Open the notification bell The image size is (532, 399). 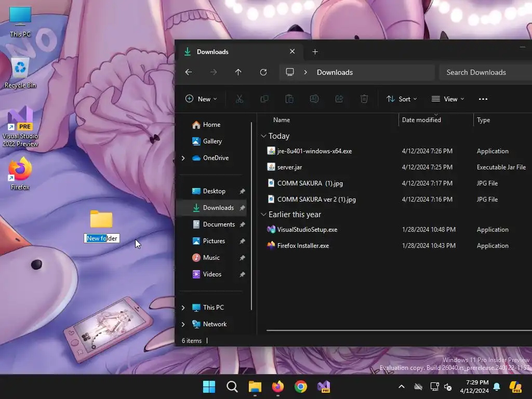pyautogui.click(x=497, y=387)
